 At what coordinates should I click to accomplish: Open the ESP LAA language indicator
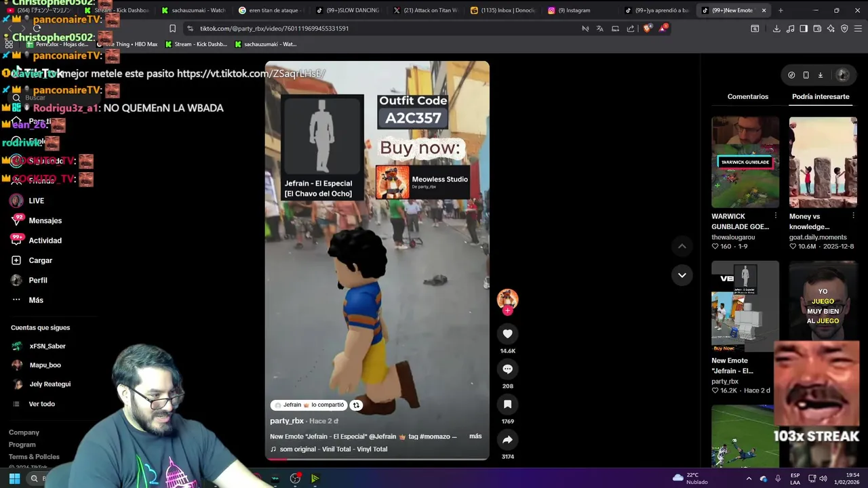click(795, 479)
